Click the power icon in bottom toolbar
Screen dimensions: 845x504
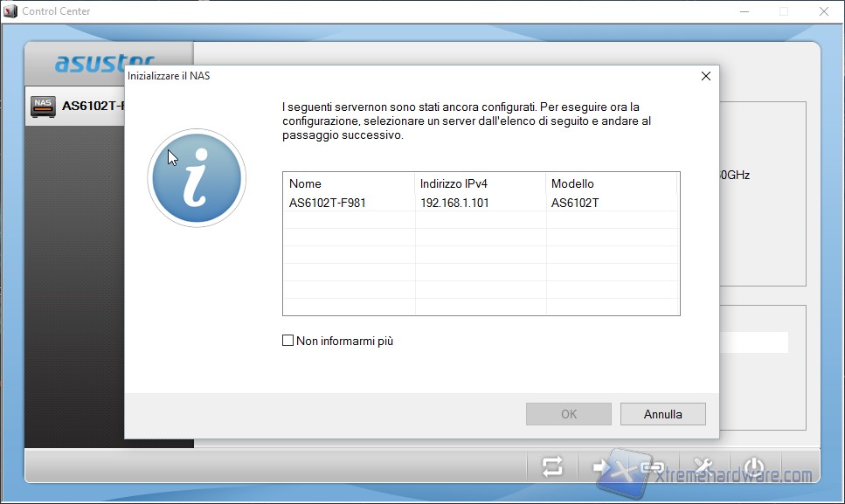pos(753,466)
